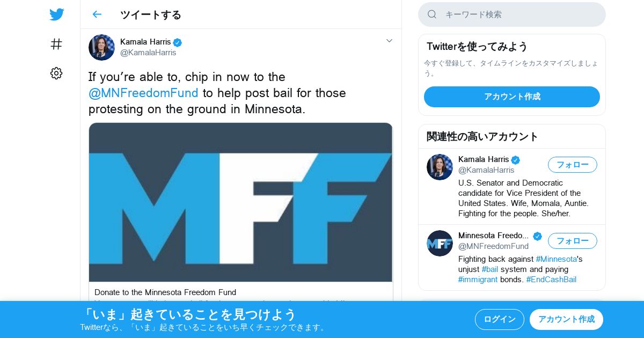Open Minnesota Freedom Fund MFF avatar

[440, 244]
